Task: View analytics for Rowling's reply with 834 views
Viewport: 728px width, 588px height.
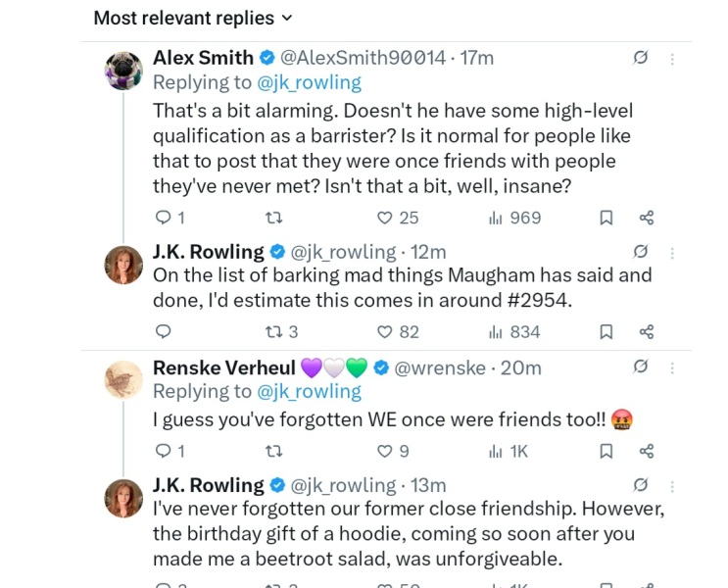Action: coord(496,331)
